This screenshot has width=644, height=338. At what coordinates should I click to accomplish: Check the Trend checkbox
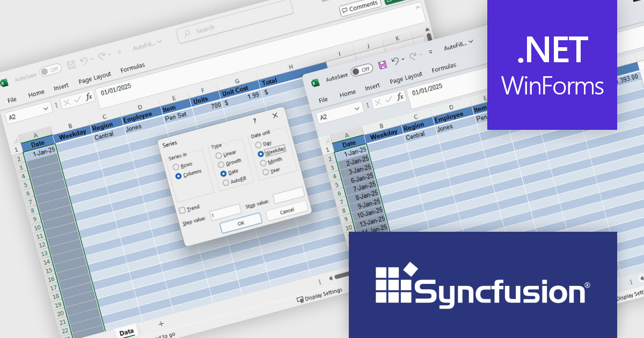(182, 210)
